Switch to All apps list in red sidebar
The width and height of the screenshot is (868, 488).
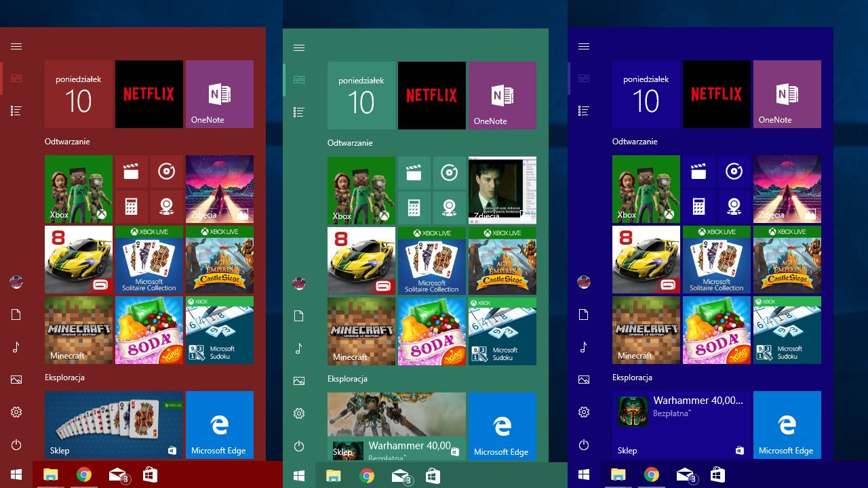16,110
